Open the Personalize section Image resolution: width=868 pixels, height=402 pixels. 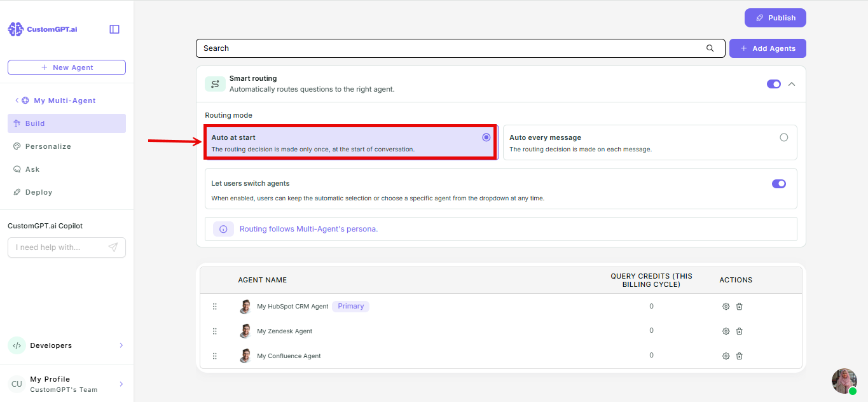pyautogui.click(x=67, y=146)
